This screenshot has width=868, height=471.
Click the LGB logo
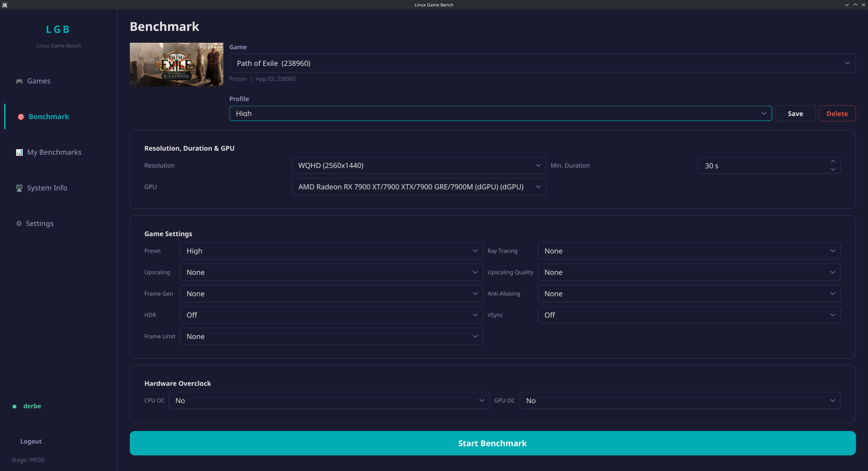[58, 29]
